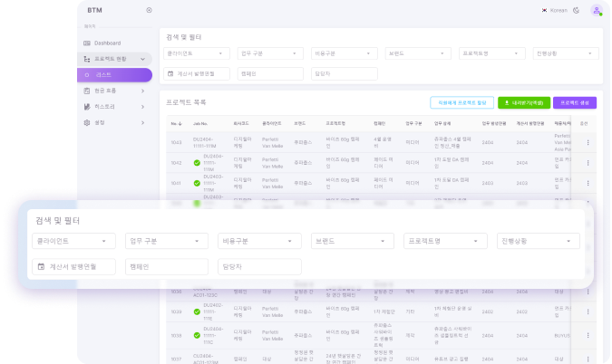Click the enlarged 캠페인 input field

[166, 267]
